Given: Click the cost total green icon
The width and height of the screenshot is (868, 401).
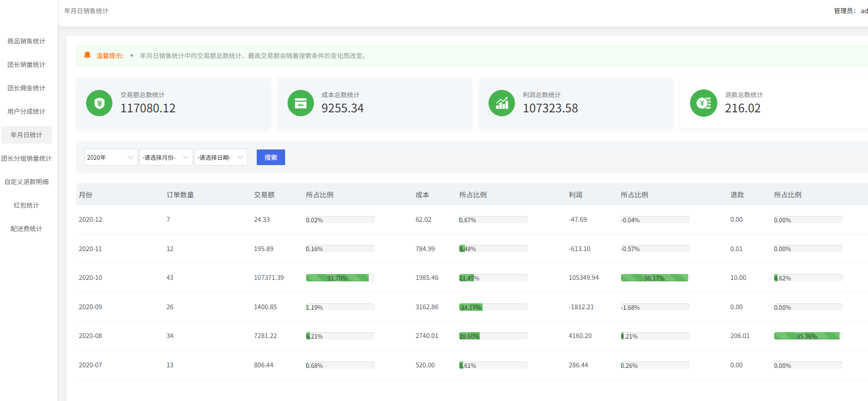Looking at the screenshot, I should (x=300, y=103).
